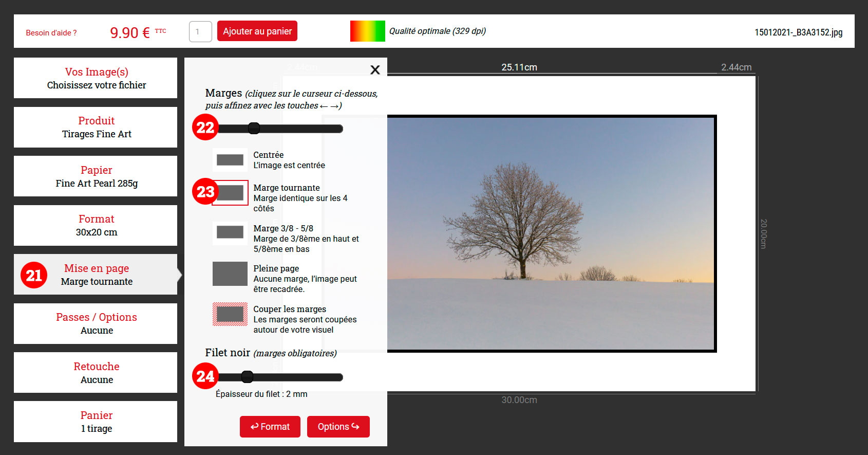Select the Marge 3/8 - 5/8 layout icon
The image size is (868, 455).
click(230, 232)
